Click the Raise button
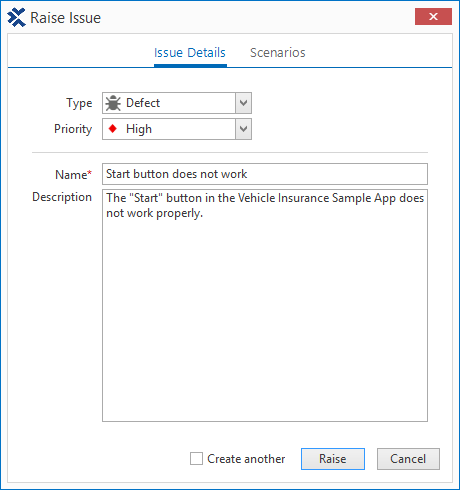This screenshot has height=490, width=460. (333, 459)
